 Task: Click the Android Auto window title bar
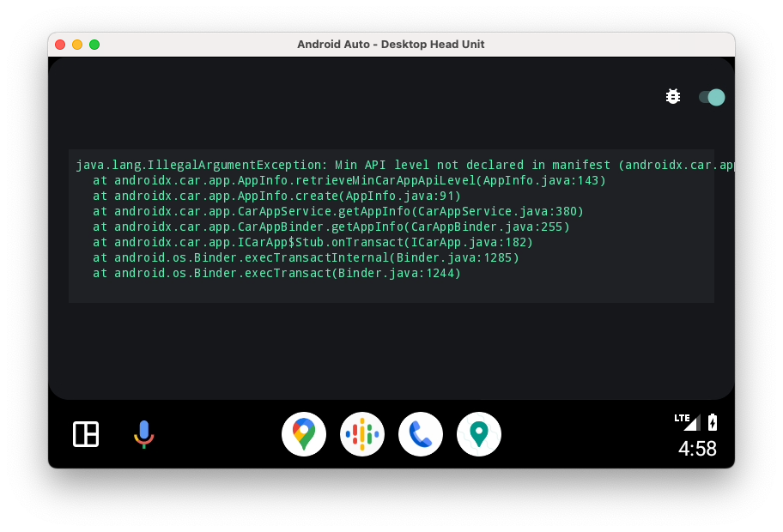click(391, 45)
